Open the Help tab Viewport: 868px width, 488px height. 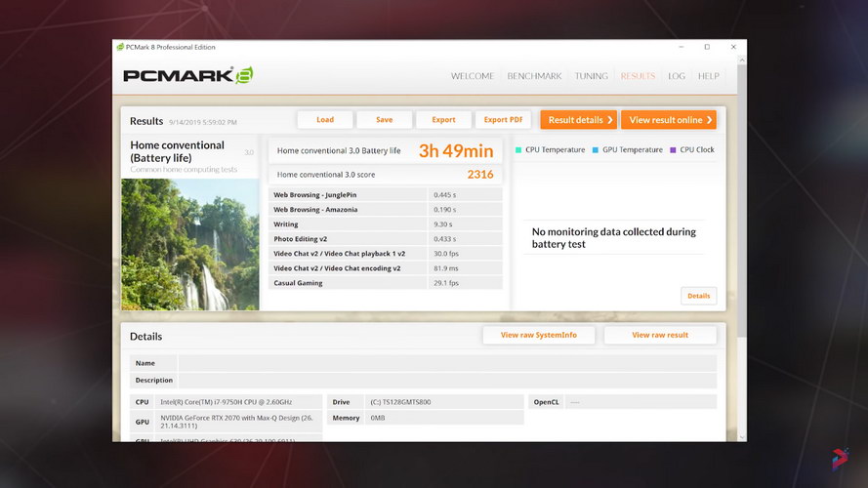click(708, 76)
